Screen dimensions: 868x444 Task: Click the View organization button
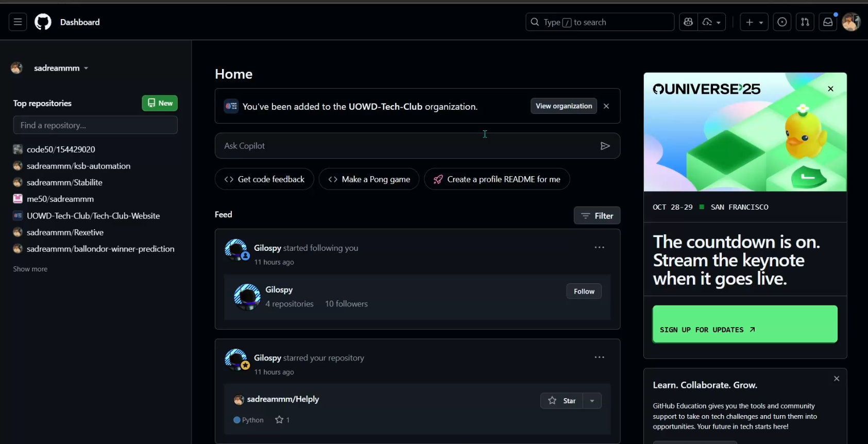564,106
